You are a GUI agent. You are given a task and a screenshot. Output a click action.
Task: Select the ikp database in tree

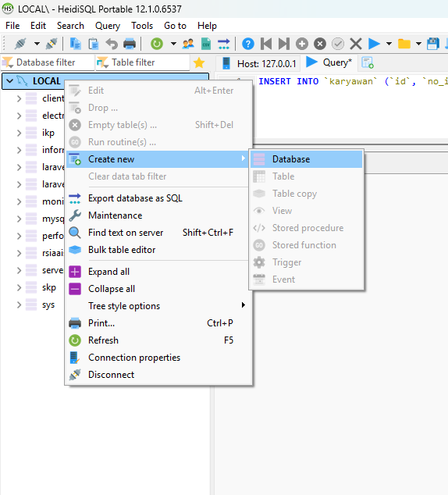click(48, 133)
